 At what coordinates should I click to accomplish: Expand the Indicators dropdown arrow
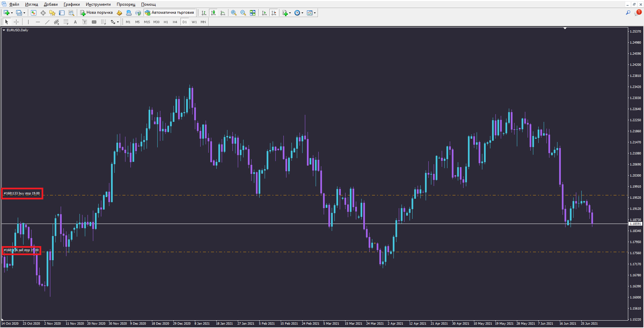pos(290,13)
